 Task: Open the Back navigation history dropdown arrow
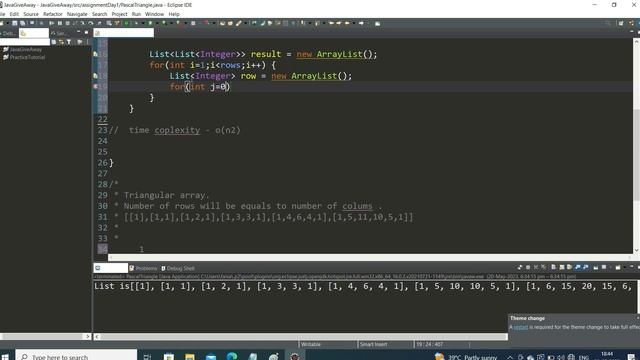tap(353, 23)
